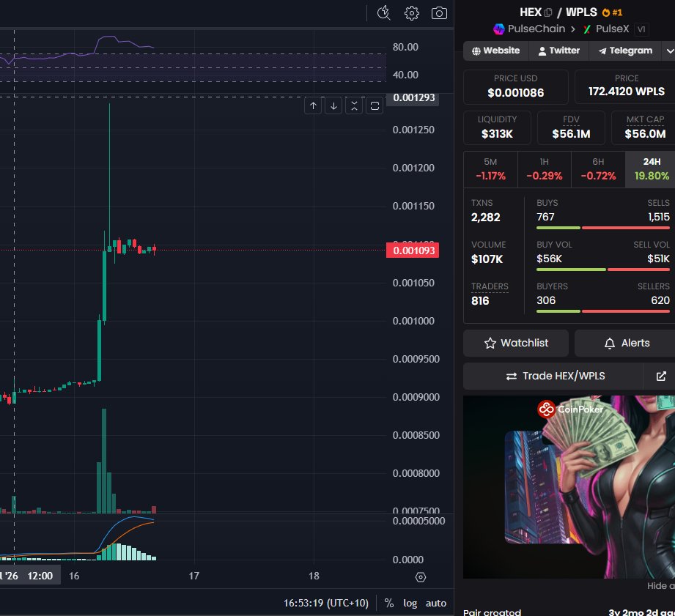The width and height of the screenshot is (675, 616).
Task: Click the BUYS 767 value
Action: (545, 217)
